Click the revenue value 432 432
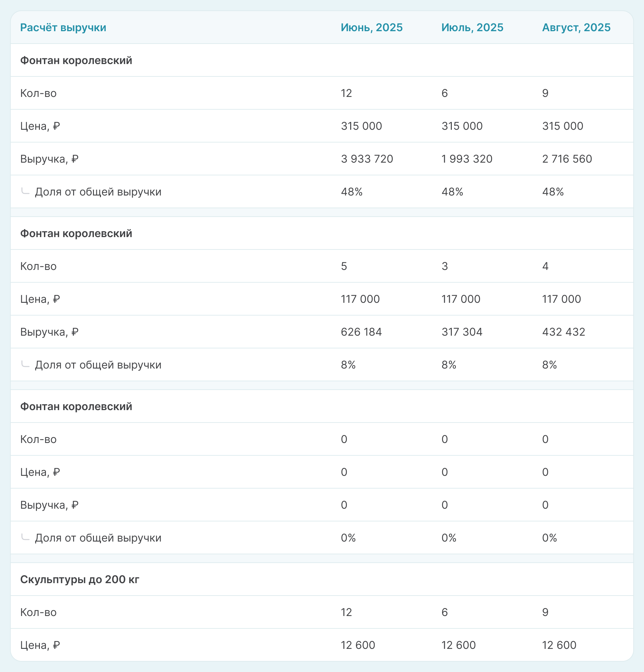The width and height of the screenshot is (644, 672). [563, 332]
